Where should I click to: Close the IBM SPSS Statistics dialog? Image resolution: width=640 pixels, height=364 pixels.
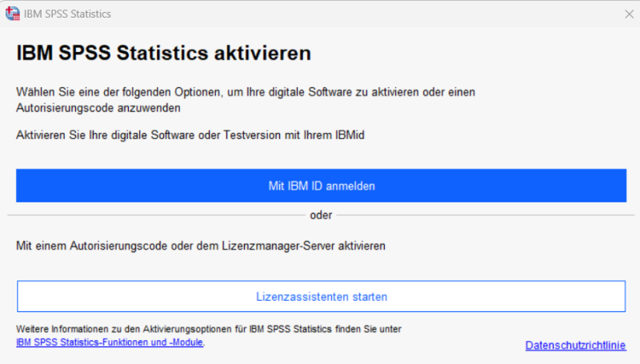[x=629, y=14]
